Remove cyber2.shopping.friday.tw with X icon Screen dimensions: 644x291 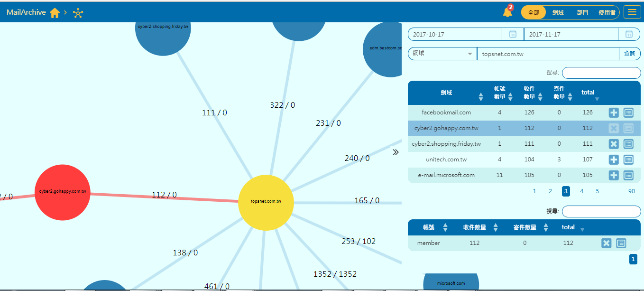coord(614,144)
